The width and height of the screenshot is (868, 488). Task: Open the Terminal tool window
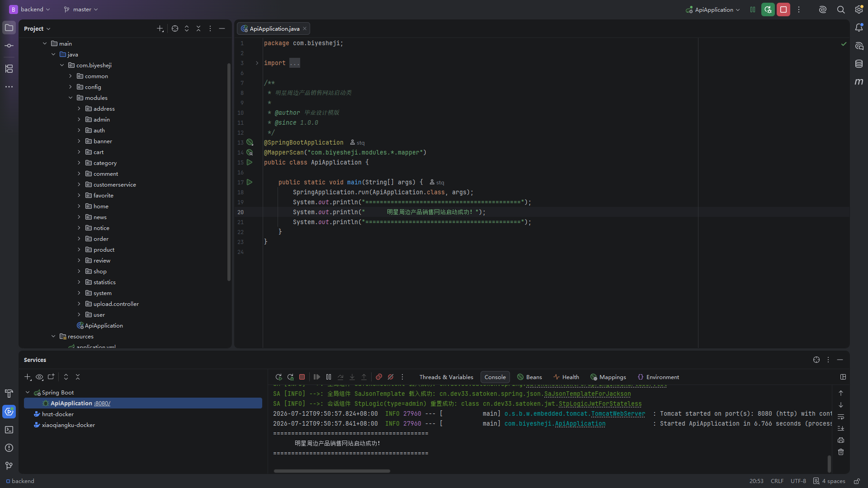[9, 430]
